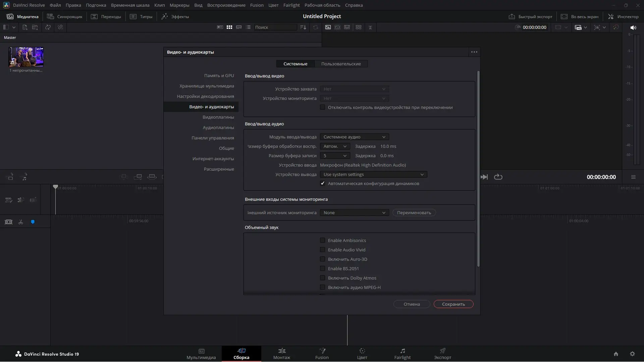
Task: Open the Fusion page icon
Action: click(x=322, y=351)
